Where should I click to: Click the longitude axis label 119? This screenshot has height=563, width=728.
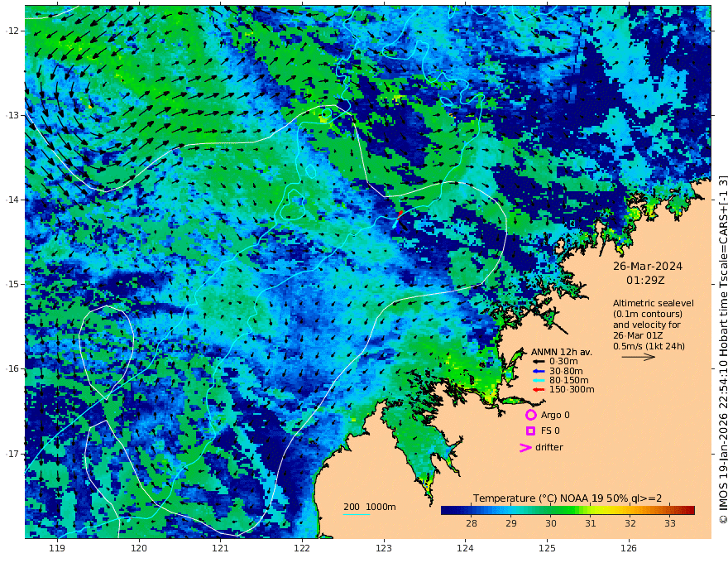click(x=57, y=548)
